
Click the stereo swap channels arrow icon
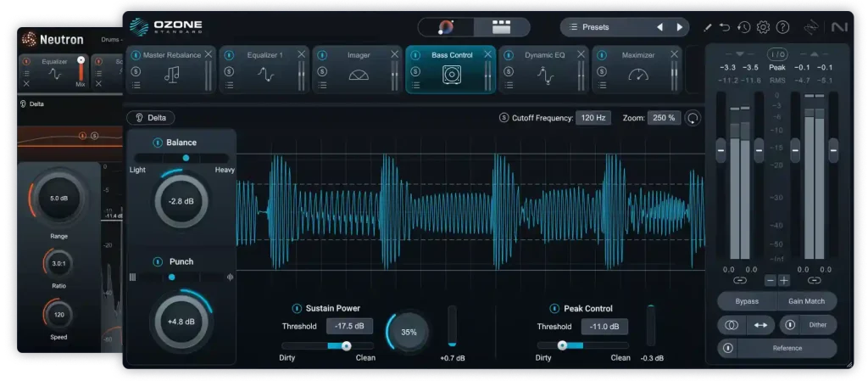pos(760,324)
